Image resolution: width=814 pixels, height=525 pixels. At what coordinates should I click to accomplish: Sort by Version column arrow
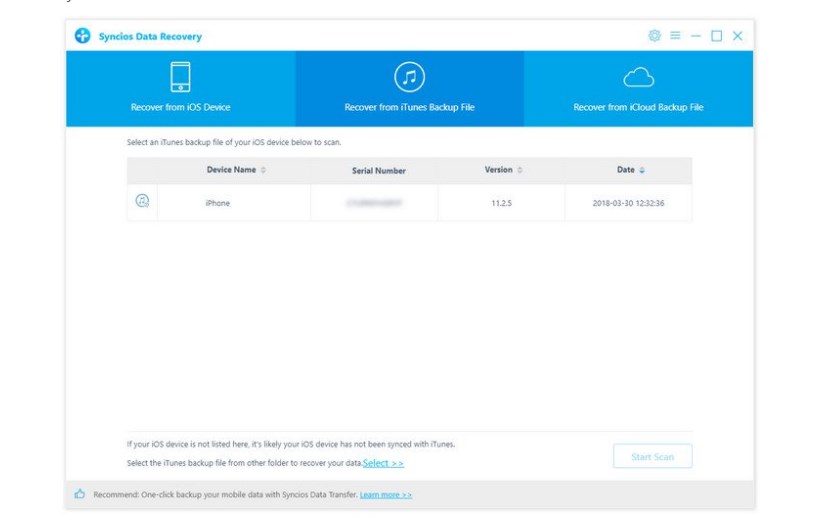[x=520, y=170]
